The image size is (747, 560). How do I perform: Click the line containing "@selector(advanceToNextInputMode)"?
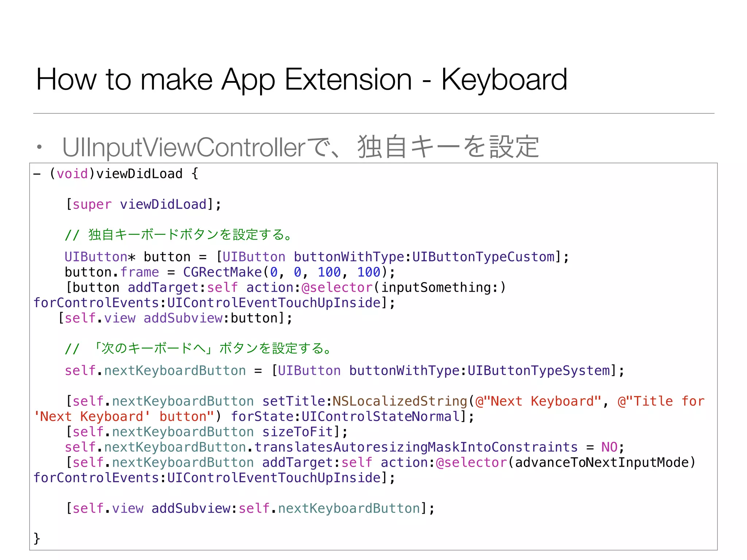(x=381, y=463)
